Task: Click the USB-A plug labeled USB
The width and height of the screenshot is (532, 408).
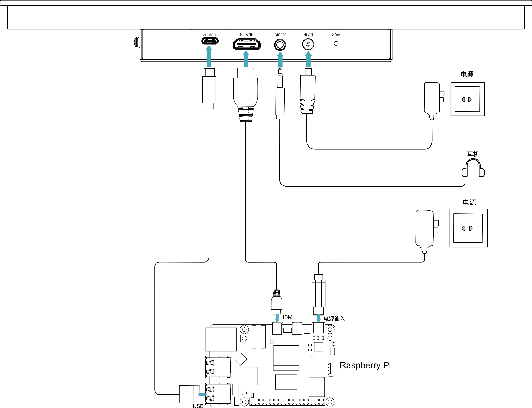Action: click(x=189, y=394)
